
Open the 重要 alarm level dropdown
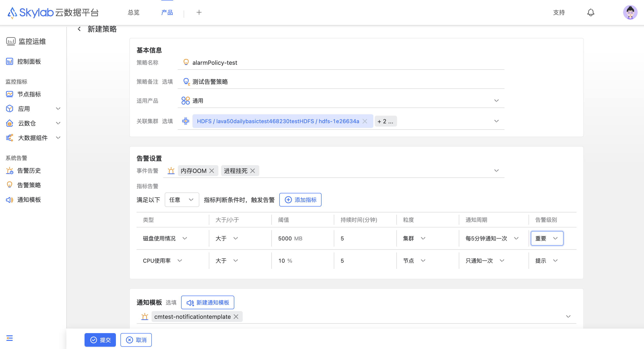point(547,238)
